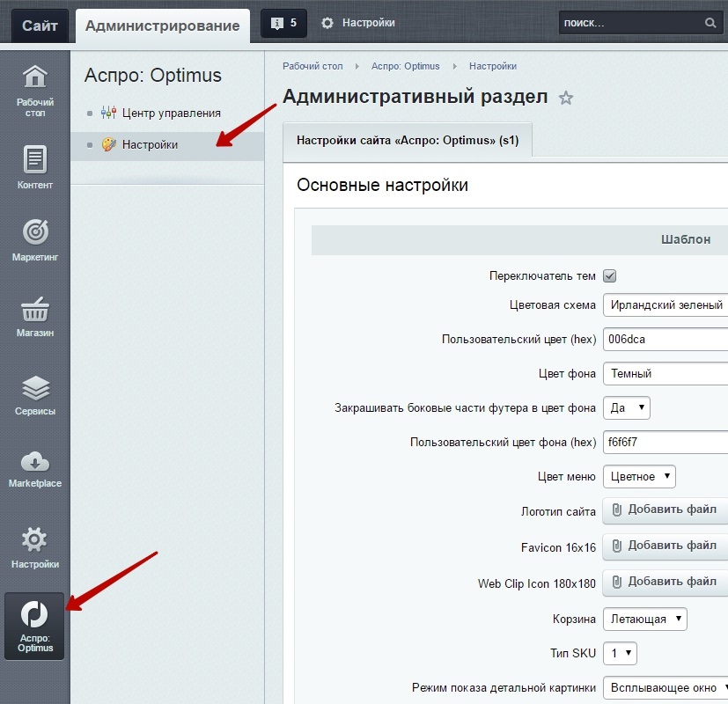
Task: Select the Аспро: Optimus sidebar section
Action: coord(35,626)
